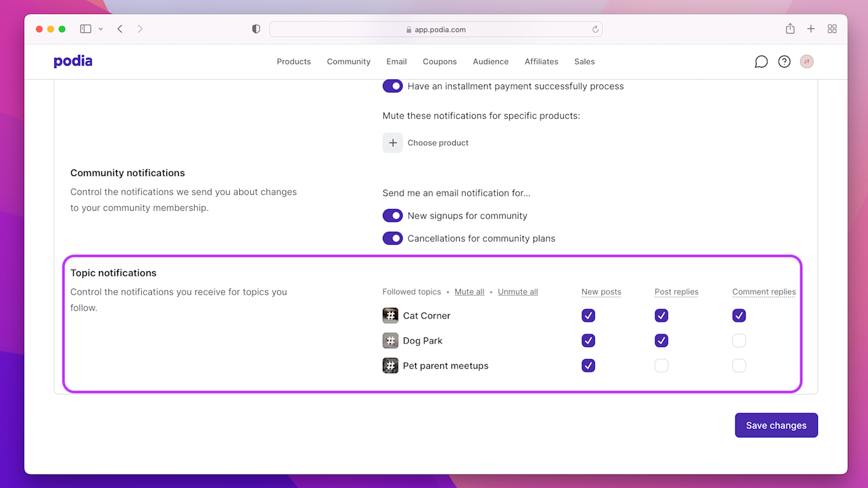The height and width of the screenshot is (488, 868).
Task: Click the Choose product plus icon
Action: coord(393,143)
